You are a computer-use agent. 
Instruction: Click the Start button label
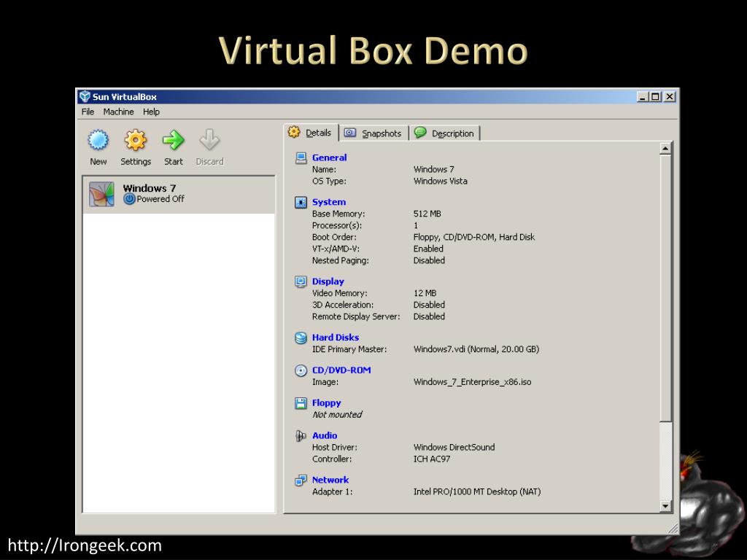(173, 162)
